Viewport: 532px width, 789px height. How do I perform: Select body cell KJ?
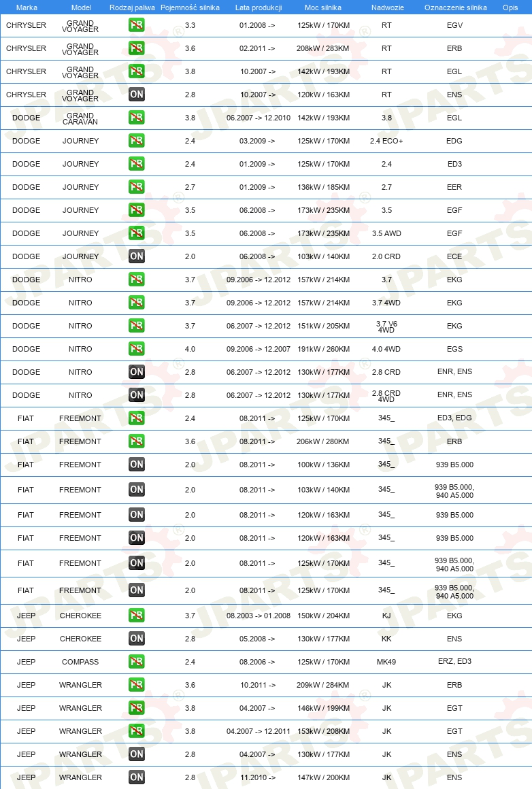[x=386, y=616]
